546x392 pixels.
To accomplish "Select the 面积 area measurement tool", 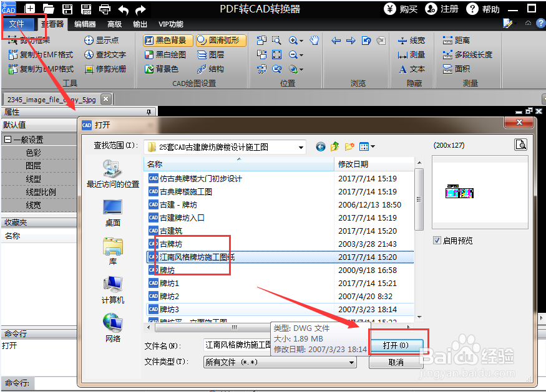I will point(463,69).
